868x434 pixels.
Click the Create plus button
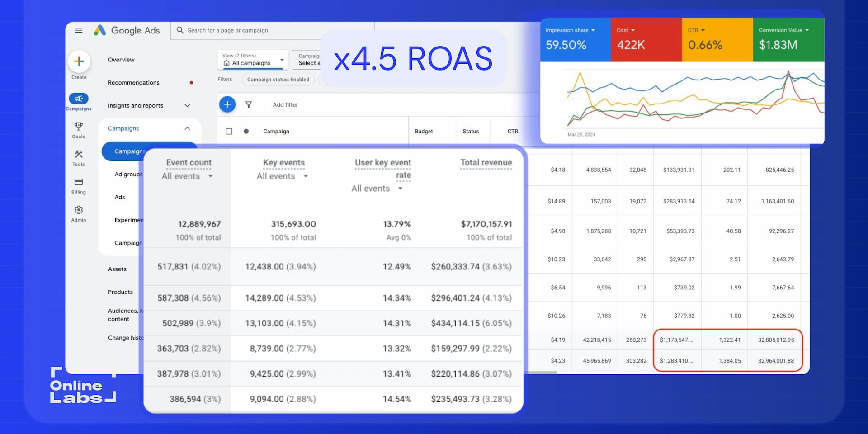(79, 61)
